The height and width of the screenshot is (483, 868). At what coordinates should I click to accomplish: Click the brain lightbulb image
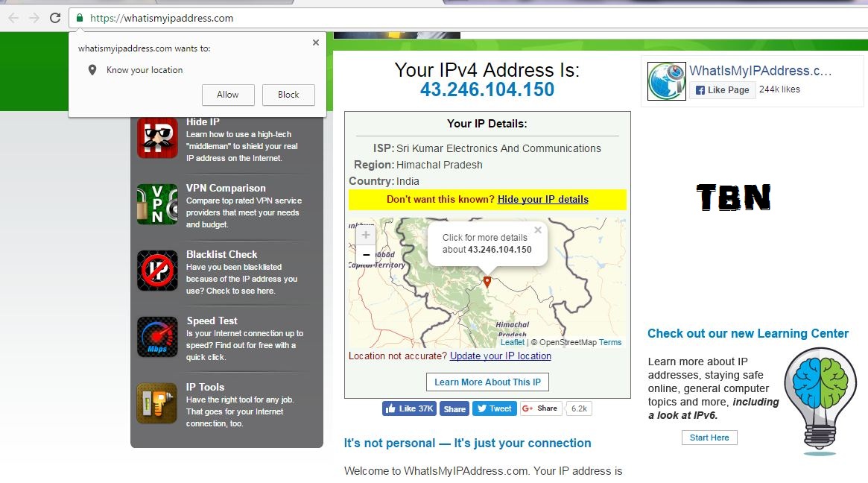(x=820, y=401)
